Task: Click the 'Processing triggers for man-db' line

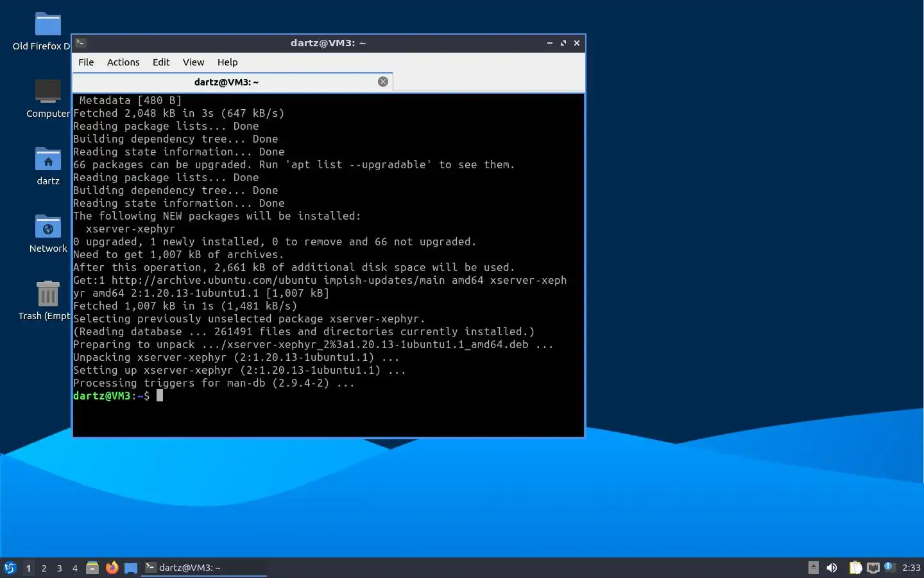Action: pyautogui.click(x=214, y=383)
